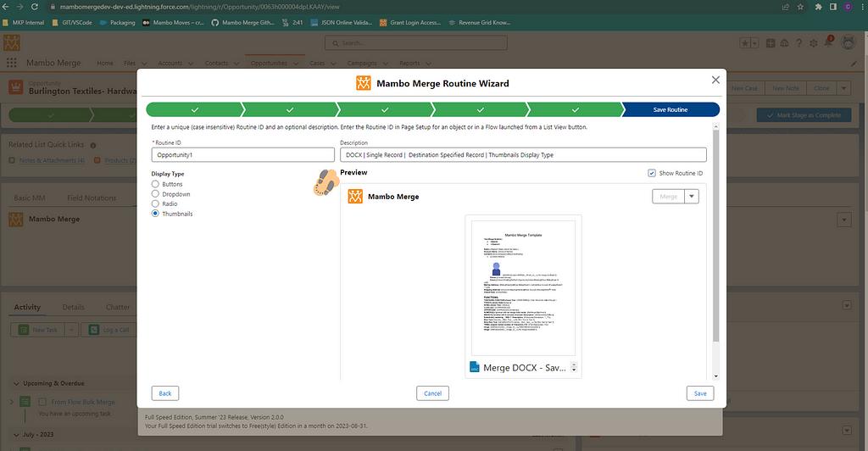Expand the dropdown arrow next to Merge

pyautogui.click(x=692, y=197)
